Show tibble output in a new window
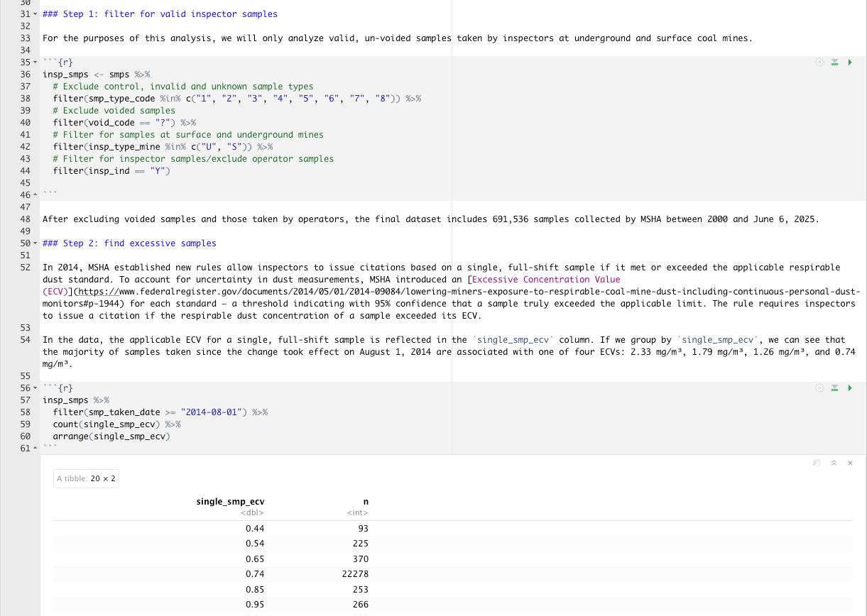 817,463
